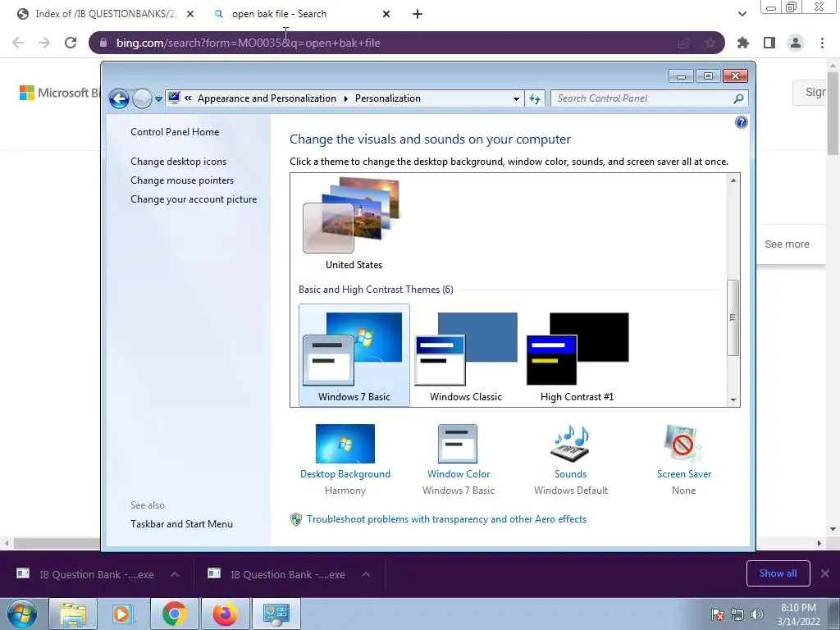Click the Personalization address bar icon
The width and height of the screenshot is (840, 630).
(x=174, y=98)
